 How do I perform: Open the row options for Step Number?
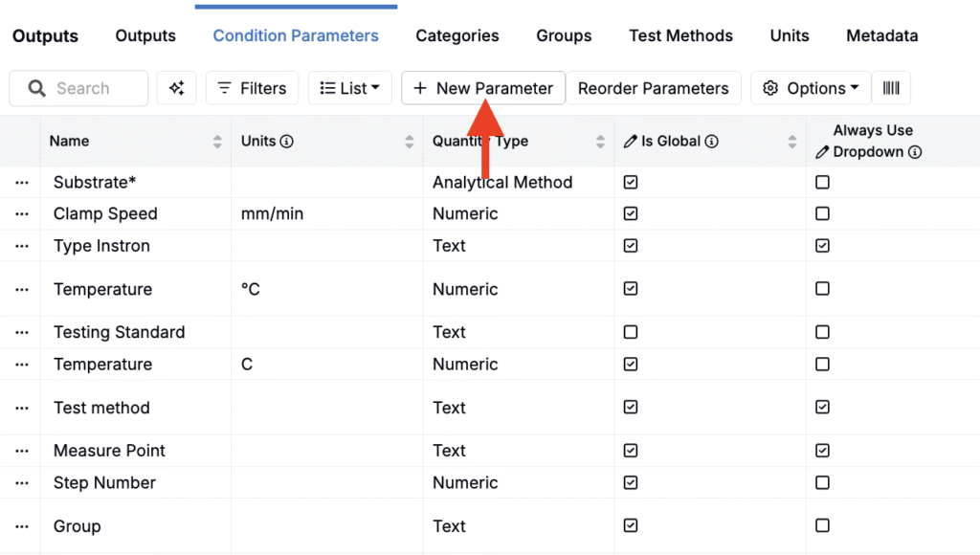tap(22, 482)
